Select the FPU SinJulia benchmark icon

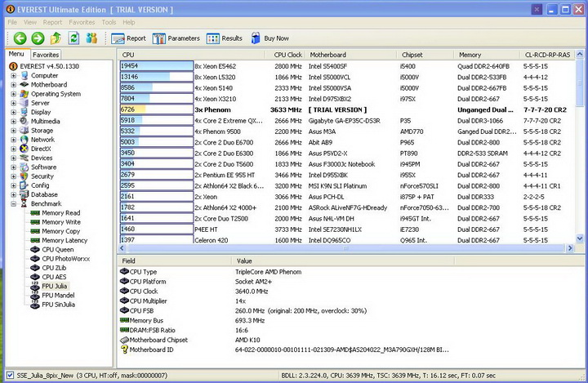pos(35,305)
